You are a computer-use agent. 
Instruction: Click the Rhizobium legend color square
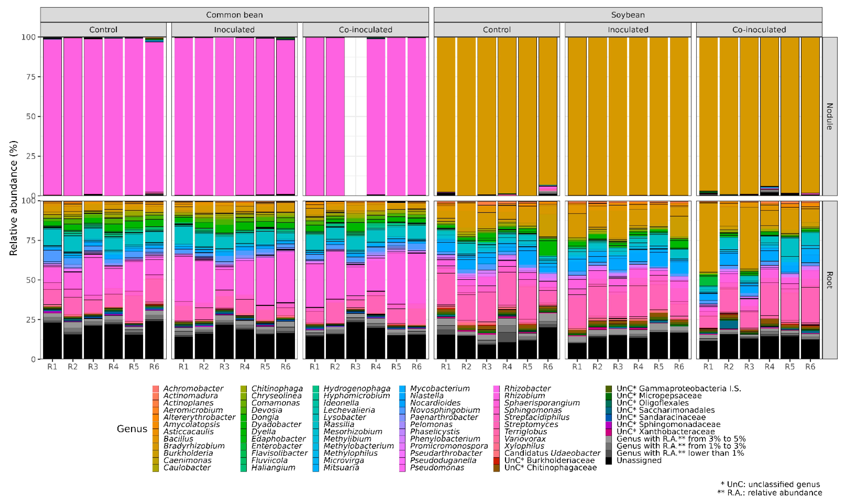[497, 396]
